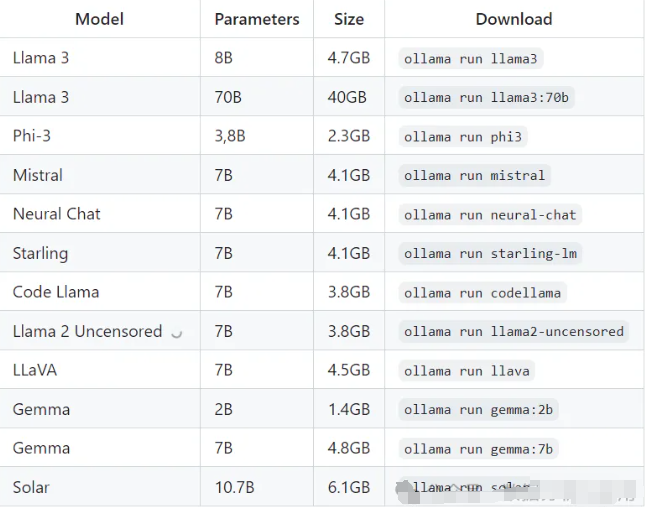Click the Neural Chat model name
This screenshot has height=507, width=645.
[x=57, y=214]
